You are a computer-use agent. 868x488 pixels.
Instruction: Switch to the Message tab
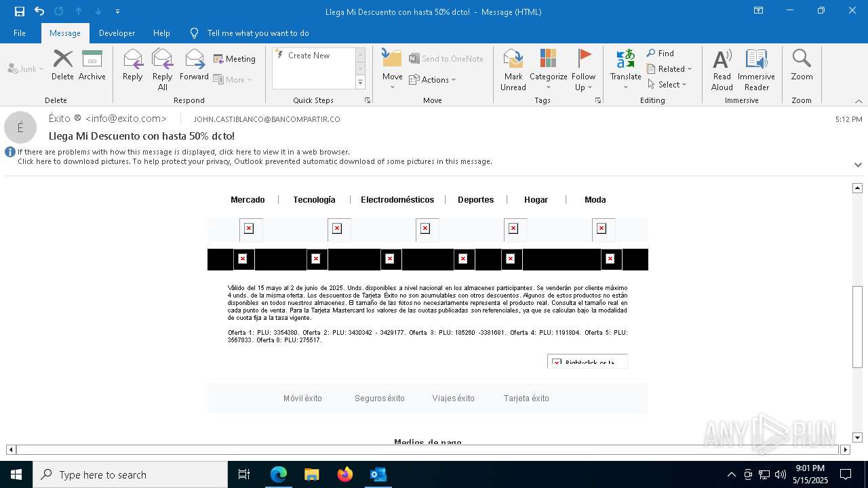point(65,33)
